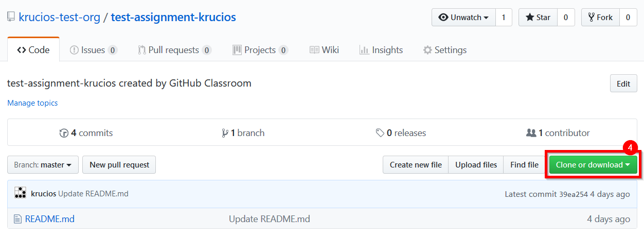The height and width of the screenshot is (235, 644).
Task: Open the Unwatch dropdown
Action: [x=463, y=17]
